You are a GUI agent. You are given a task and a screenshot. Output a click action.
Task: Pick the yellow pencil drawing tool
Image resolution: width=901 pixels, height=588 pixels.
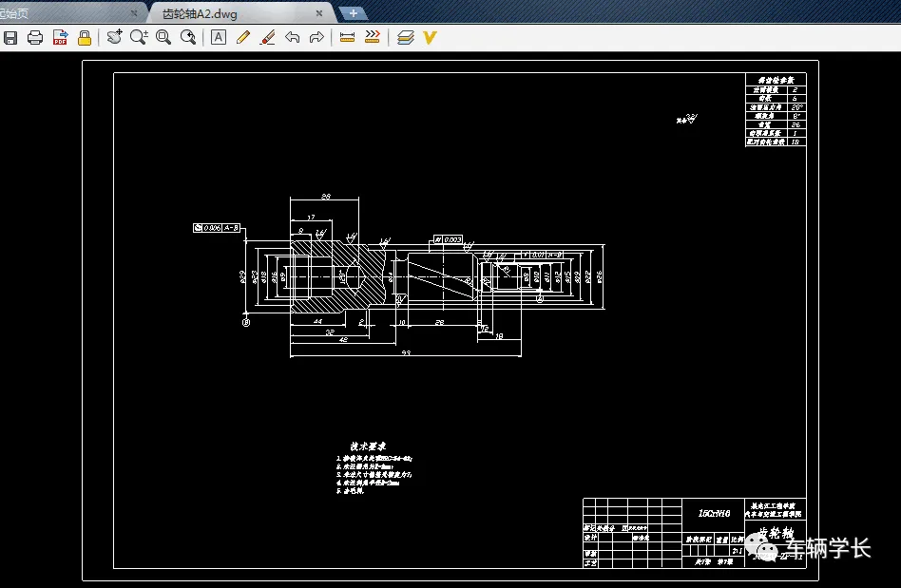tap(243, 38)
